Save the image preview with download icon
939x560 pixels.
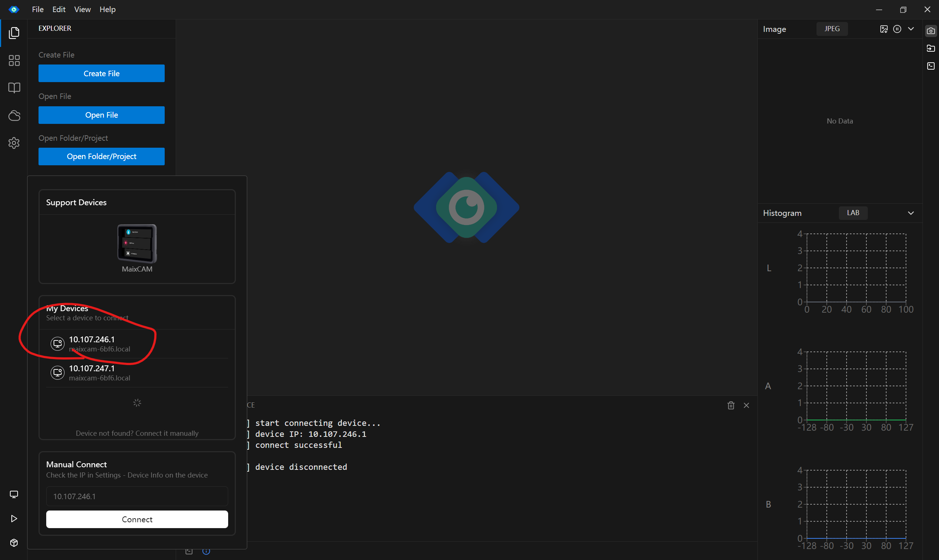[x=884, y=29]
